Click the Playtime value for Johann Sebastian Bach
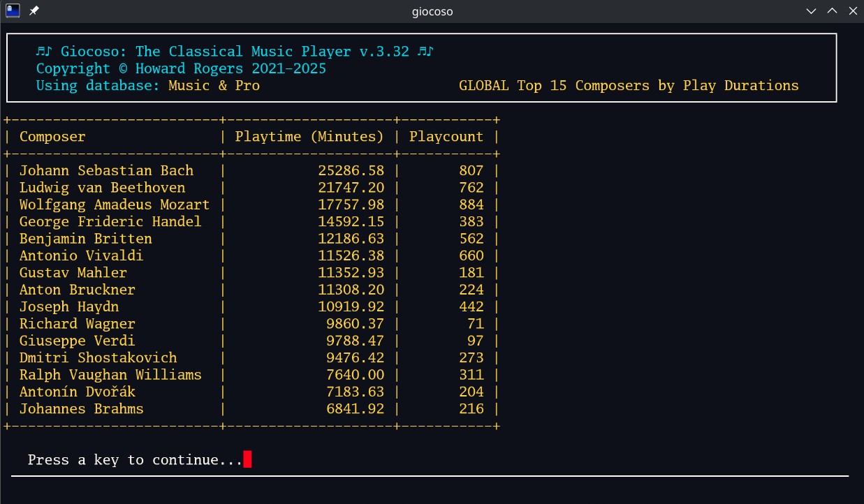The width and height of the screenshot is (864, 504). click(351, 170)
